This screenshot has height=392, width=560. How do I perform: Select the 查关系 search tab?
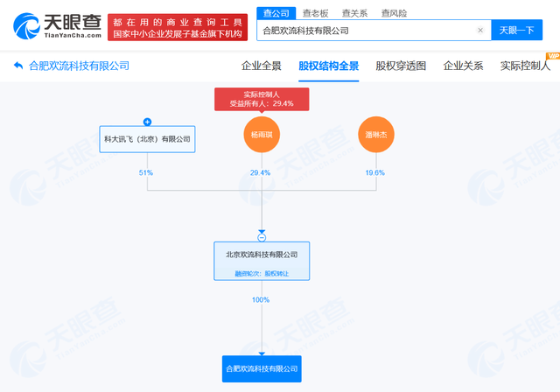coord(354,13)
